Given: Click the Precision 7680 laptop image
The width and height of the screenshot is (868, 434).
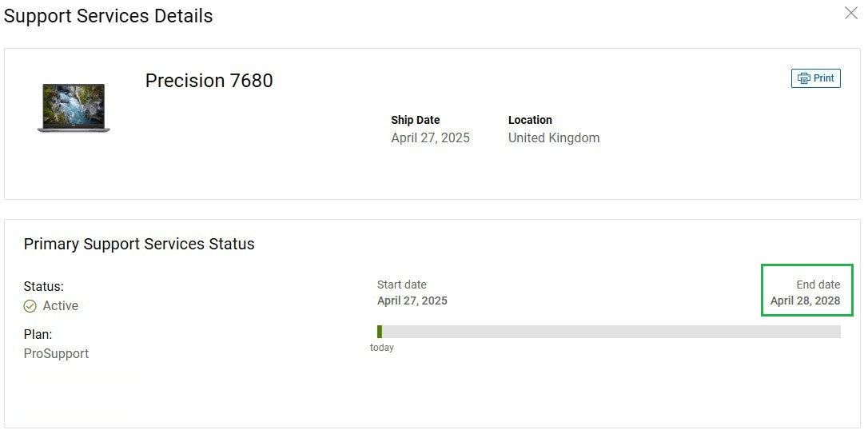Looking at the screenshot, I should pos(73,108).
